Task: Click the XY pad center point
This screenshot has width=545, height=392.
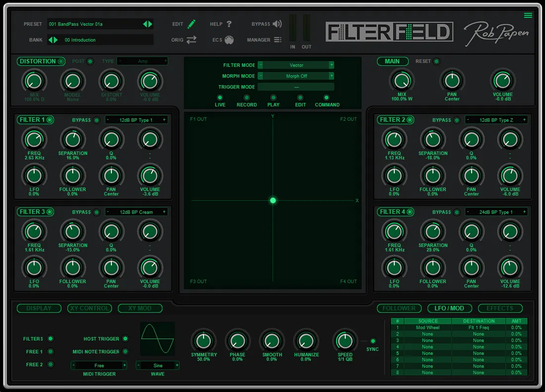Action: 273,200
